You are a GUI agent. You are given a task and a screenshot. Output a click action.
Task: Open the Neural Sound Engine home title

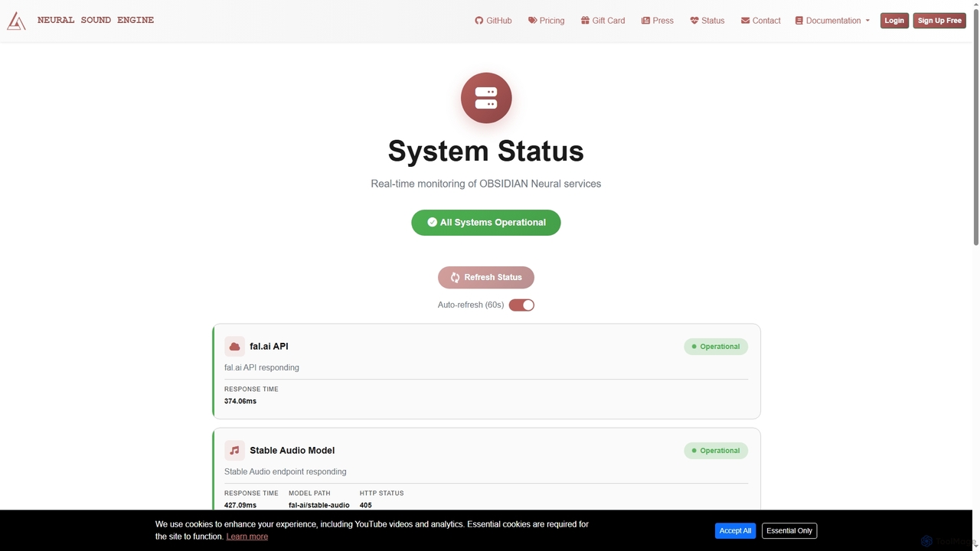[x=96, y=20]
